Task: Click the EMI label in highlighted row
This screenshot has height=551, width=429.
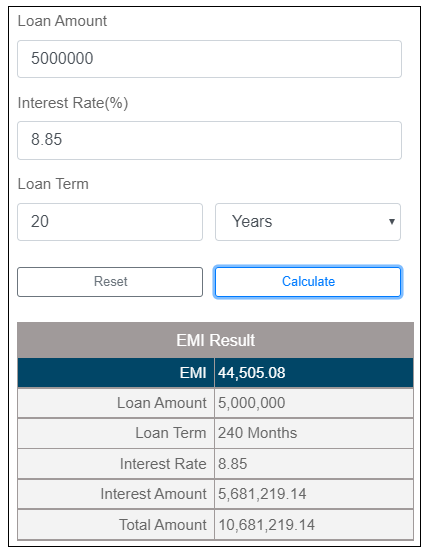Action: tap(193, 373)
